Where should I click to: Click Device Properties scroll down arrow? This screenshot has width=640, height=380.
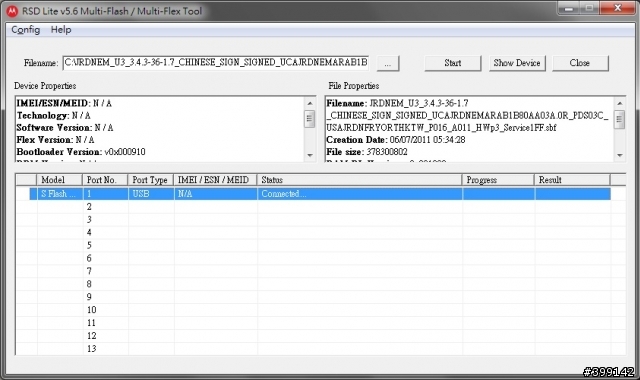pos(310,155)
